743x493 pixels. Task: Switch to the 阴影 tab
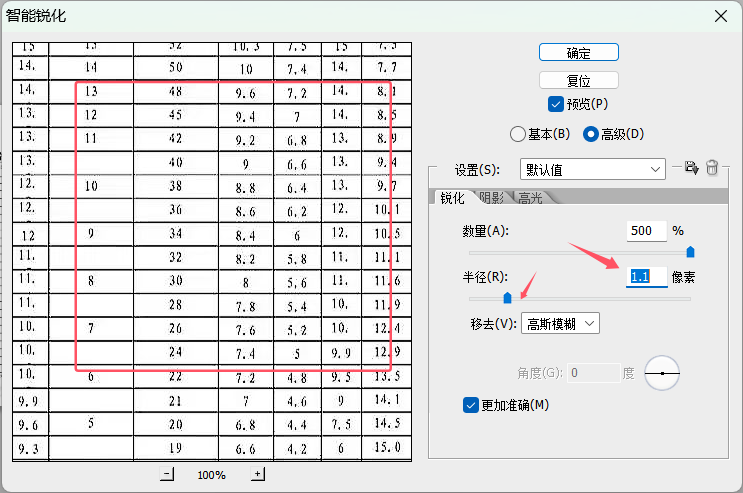point(491,198)
